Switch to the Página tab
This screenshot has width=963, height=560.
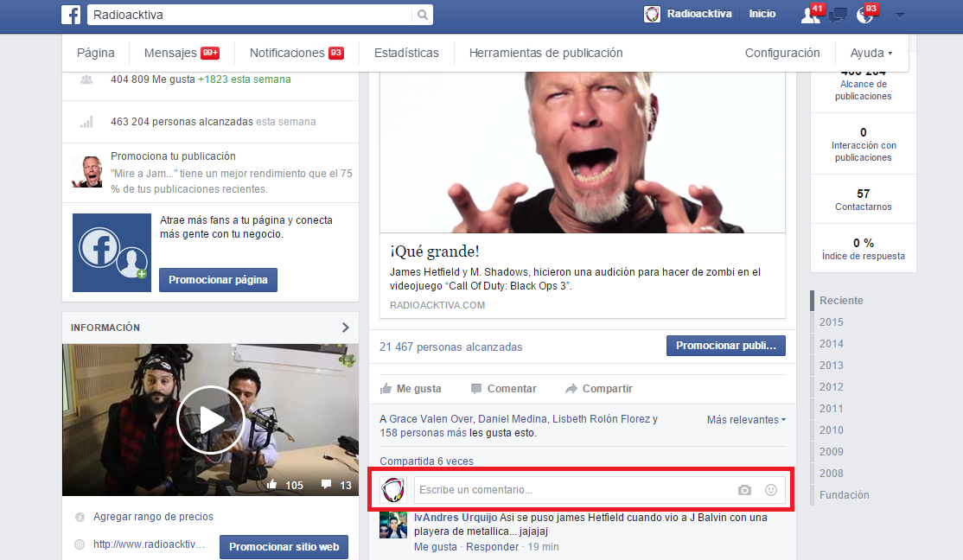[96, 53]
